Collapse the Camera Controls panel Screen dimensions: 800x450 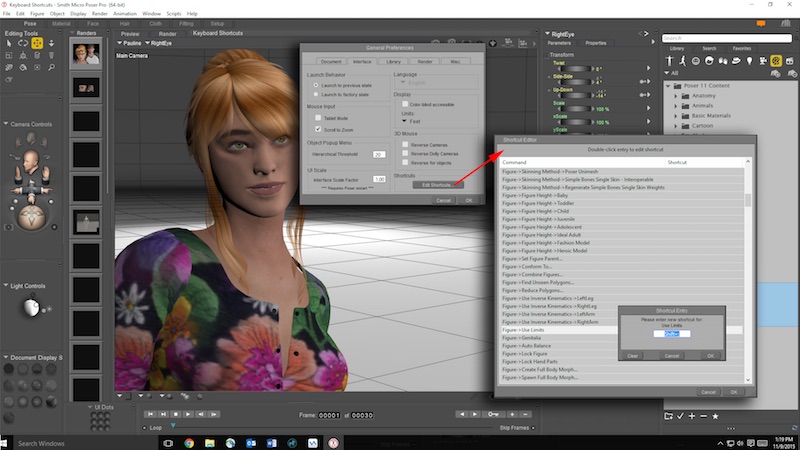(x=6, y=124)
